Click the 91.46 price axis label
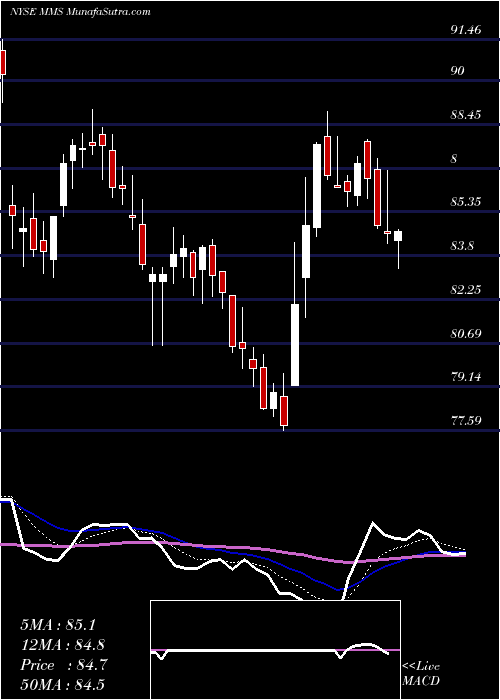Screen dimensions: 500x700 click(466, 30)
